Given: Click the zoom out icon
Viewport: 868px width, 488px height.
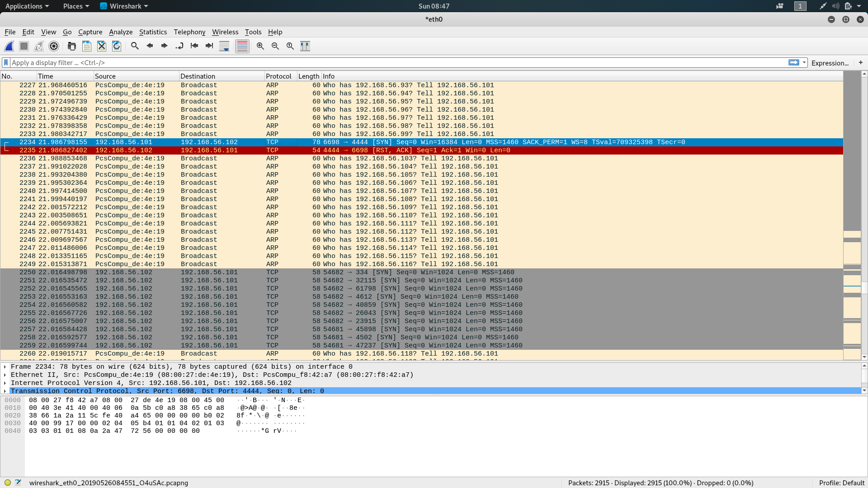Looking at the screenshot, I should click(x=275, y=45).
